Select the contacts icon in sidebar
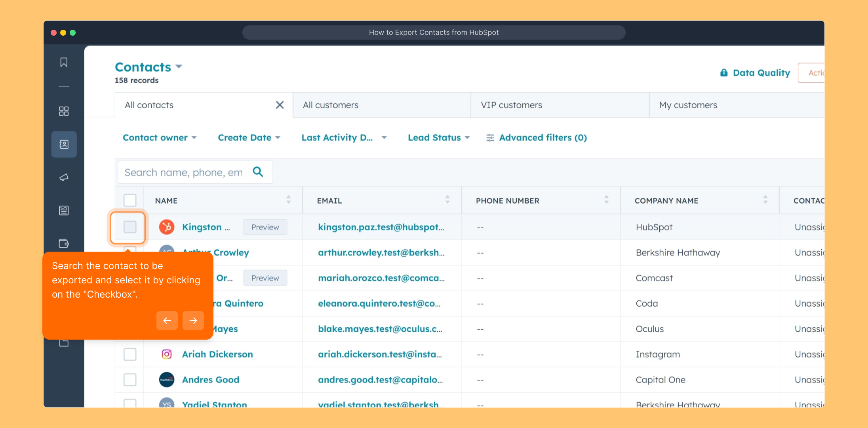 pyautogui.click(x=64, y=144)
